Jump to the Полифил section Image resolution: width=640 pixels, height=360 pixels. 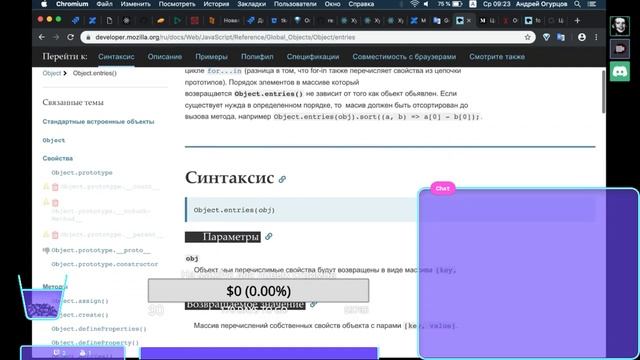coord(257,57)
